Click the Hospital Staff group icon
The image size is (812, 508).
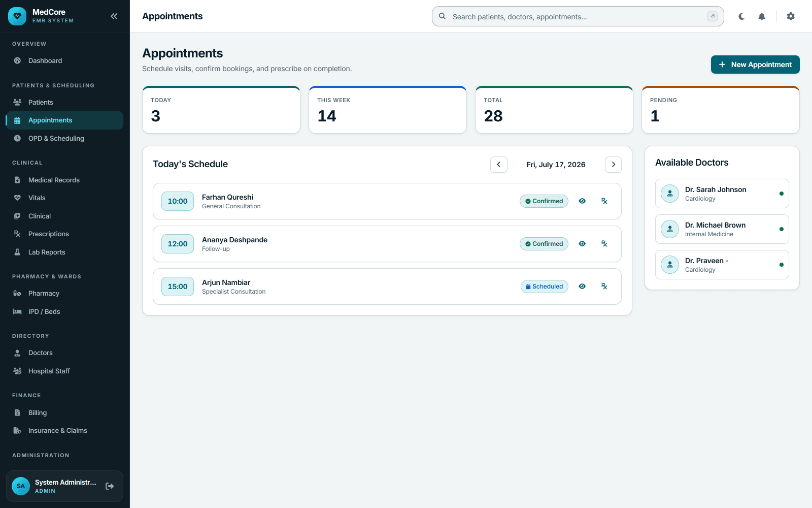(x=17, y=371)
